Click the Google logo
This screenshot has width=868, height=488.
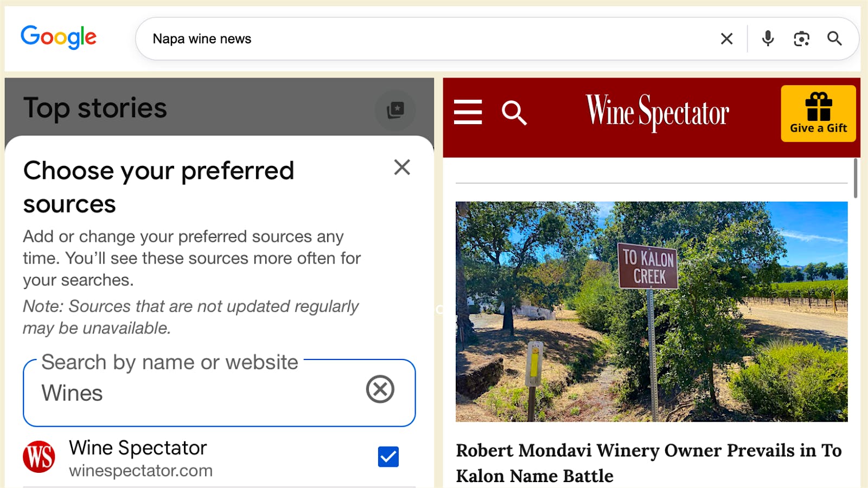[x=59, y=37]
